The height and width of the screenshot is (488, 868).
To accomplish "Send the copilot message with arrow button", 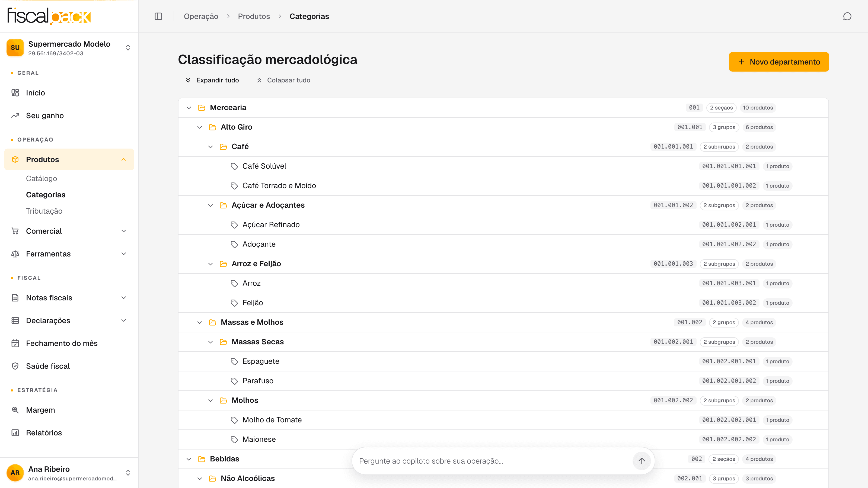I will point(642,461).
